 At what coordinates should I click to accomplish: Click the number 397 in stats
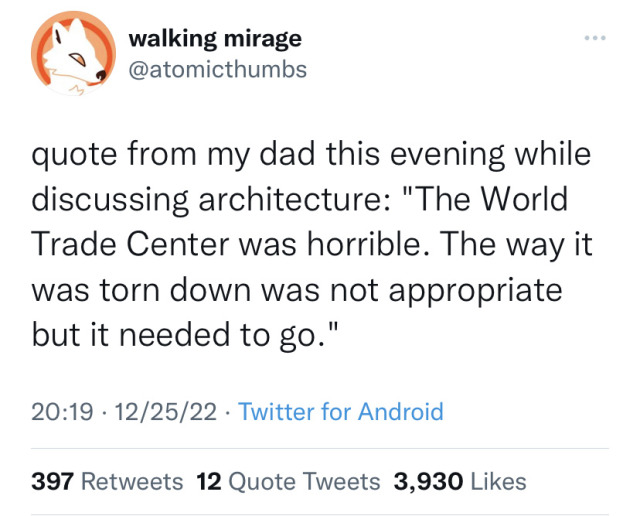[53, 481]
